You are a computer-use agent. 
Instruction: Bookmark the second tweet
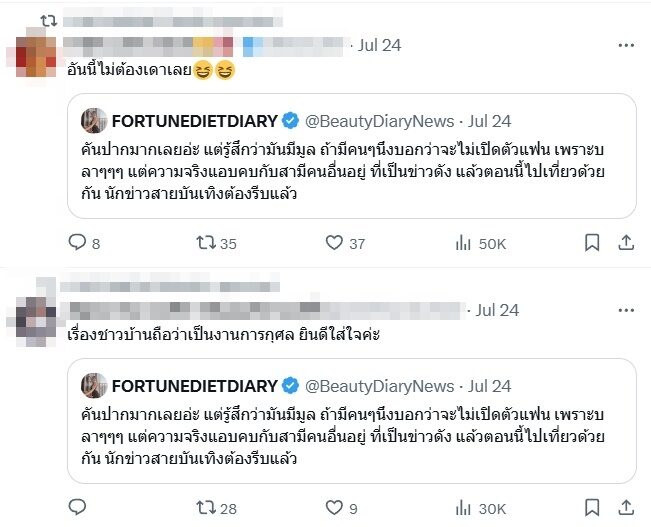tap(592, 508)
